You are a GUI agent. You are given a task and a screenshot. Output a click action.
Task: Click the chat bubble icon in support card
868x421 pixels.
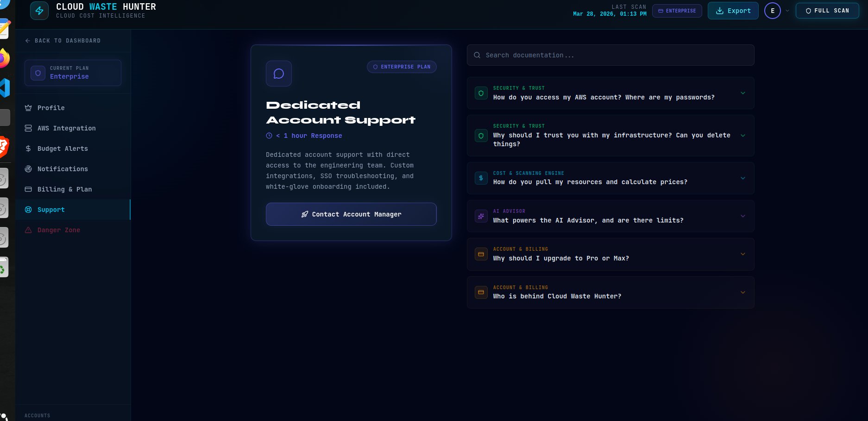point(279,74)
